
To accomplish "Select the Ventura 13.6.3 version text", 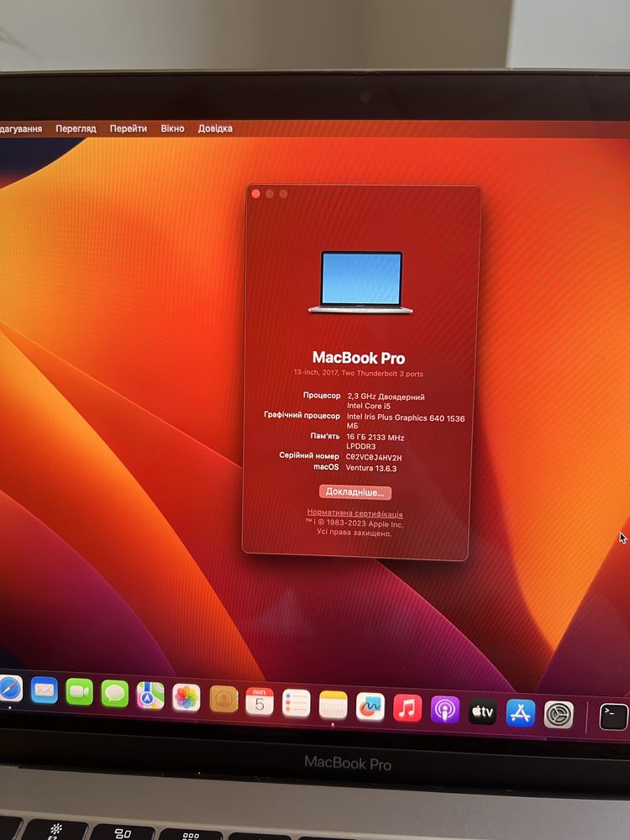I will point(371,468).
